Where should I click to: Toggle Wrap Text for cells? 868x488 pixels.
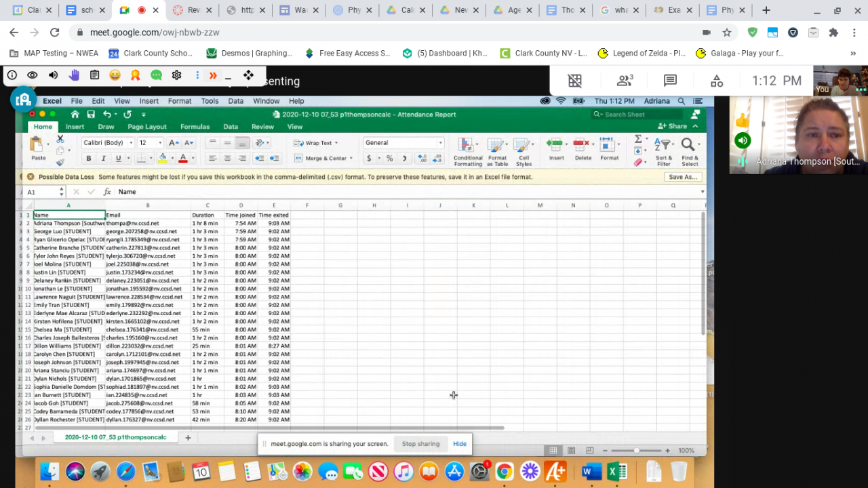316,143
